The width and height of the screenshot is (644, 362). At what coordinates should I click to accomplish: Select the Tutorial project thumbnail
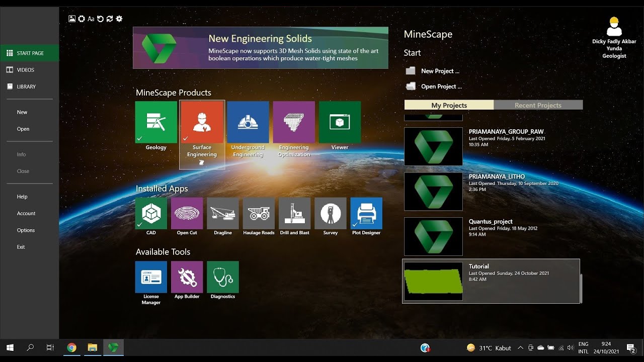(433, 281)
